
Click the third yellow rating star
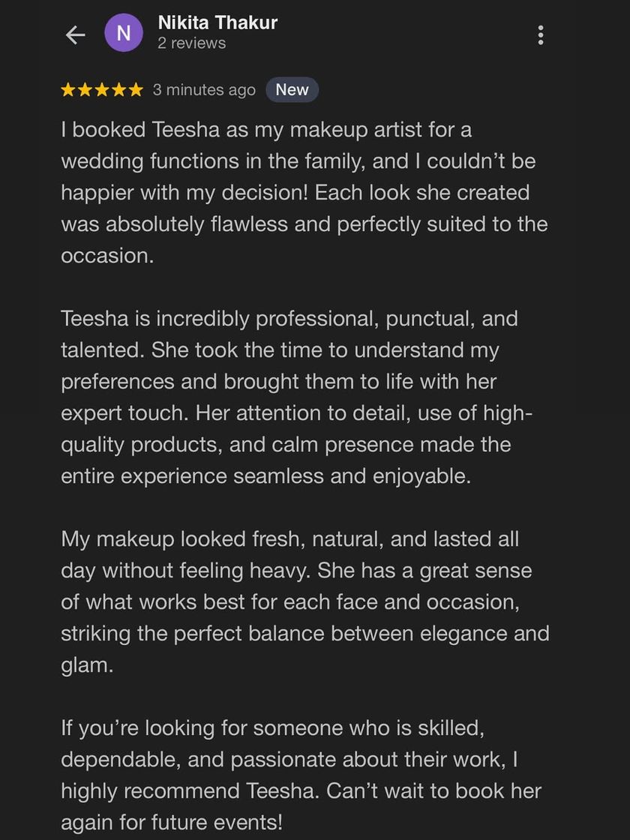(101, 90)
